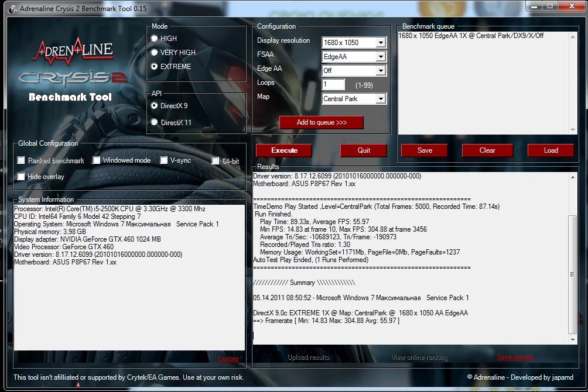Screen dimensions: 588x392
Task: Select the VERY HIGH mode option
Action: coord(154,52)
